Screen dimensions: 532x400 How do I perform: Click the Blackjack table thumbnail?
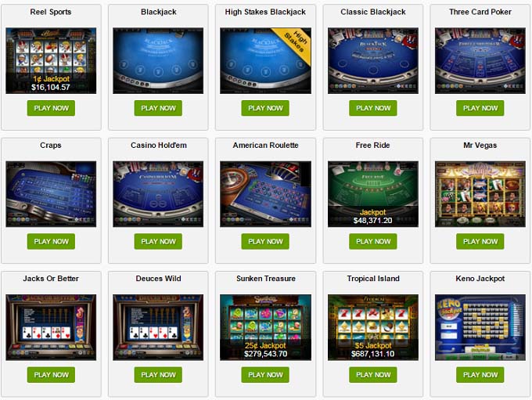pos(158,61)
